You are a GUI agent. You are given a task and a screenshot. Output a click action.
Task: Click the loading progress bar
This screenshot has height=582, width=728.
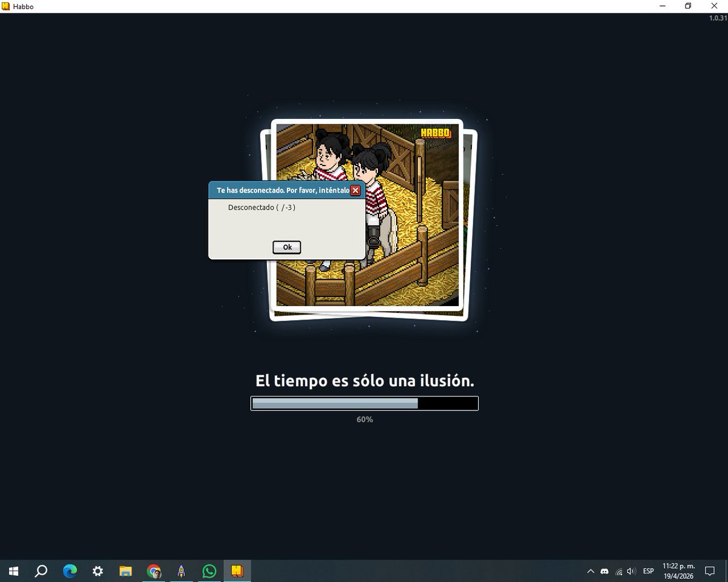(x=365, y=403)
